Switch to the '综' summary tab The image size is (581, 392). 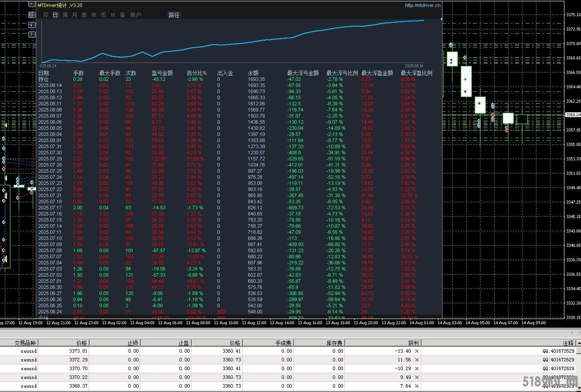click(x=46, y=15)
